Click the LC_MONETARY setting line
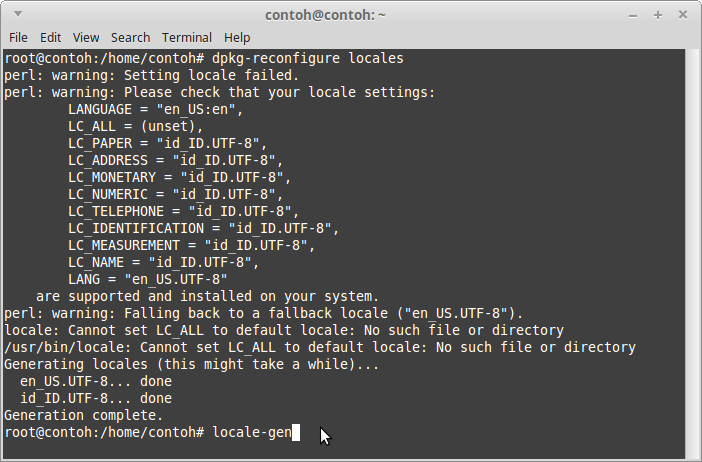702x462 pixels. 178,177
